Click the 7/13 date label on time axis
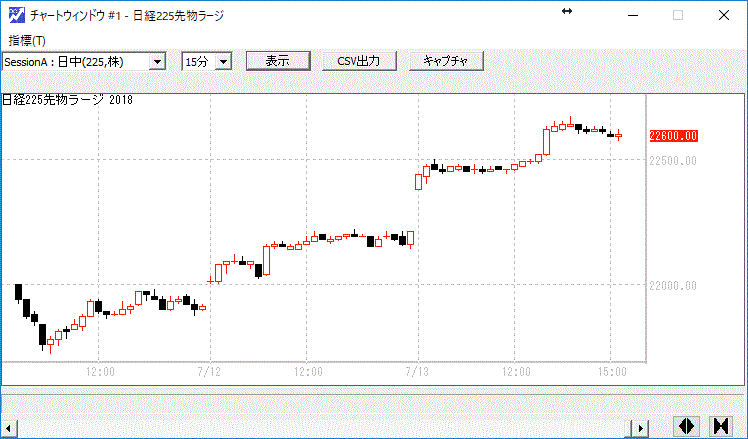 [x=417, y=372]
